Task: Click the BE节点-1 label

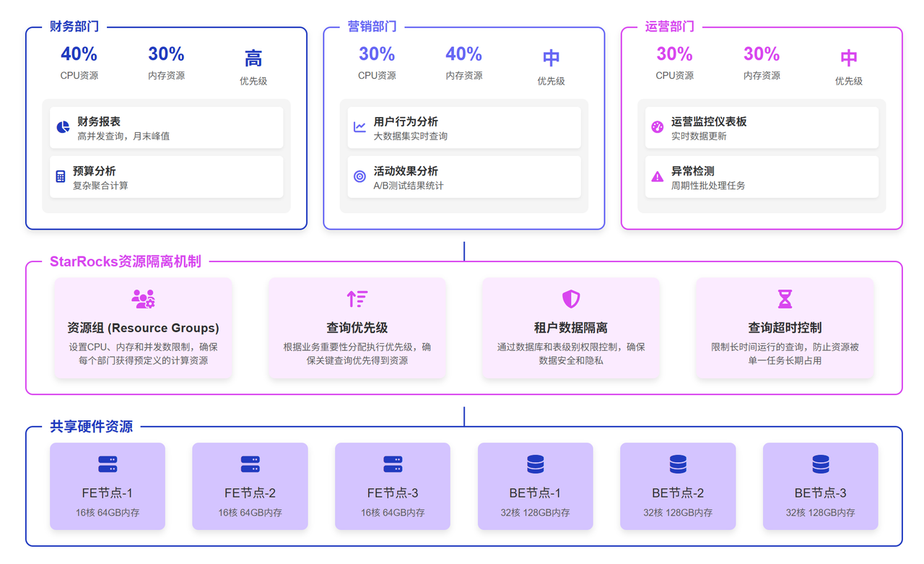Action: [536, 493]
